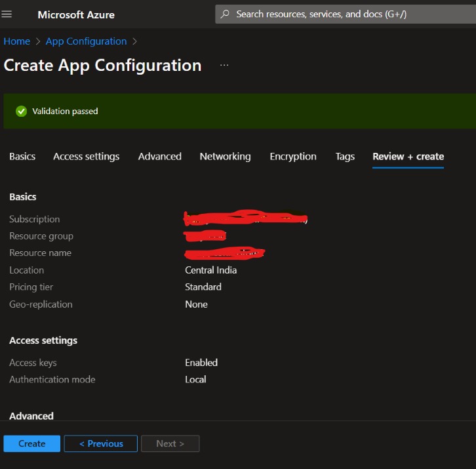Navigate to App Configuration breadcrumb
The width and height of the screenshot is (476, 469).
(x=86, y=41)
